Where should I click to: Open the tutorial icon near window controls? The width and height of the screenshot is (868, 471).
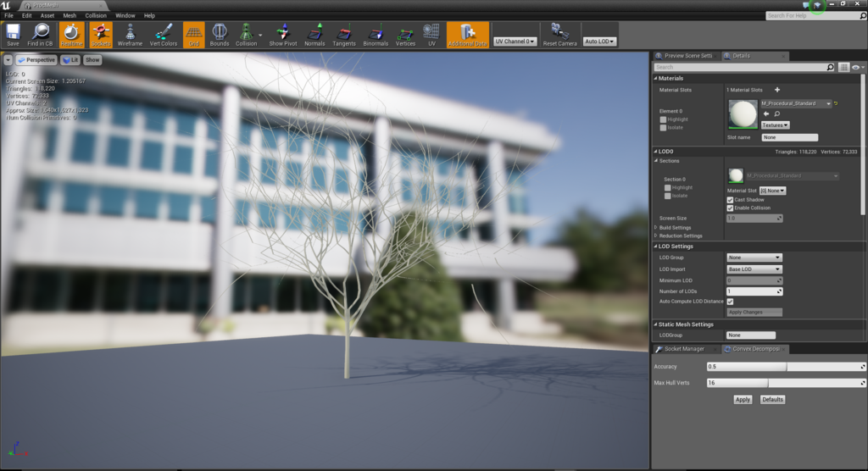817,5
